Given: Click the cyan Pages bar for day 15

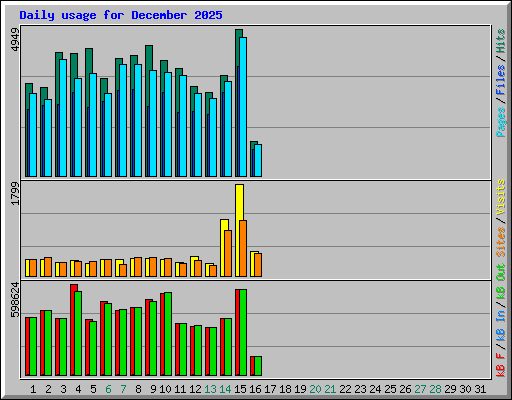Looking at the screenshot, I should pos(243,107).
